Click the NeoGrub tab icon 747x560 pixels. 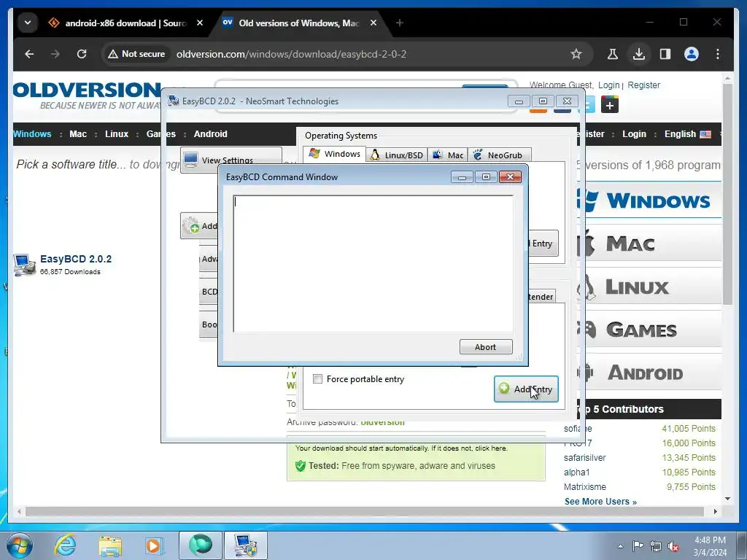[478, 155]
